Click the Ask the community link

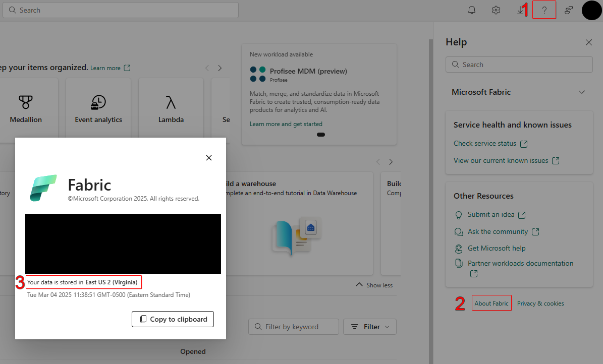[x=498, y=232]
